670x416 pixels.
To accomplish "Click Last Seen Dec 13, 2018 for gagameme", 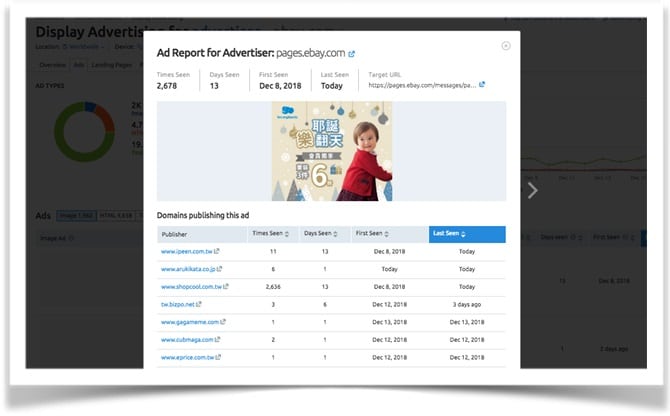I will [467, 322].
